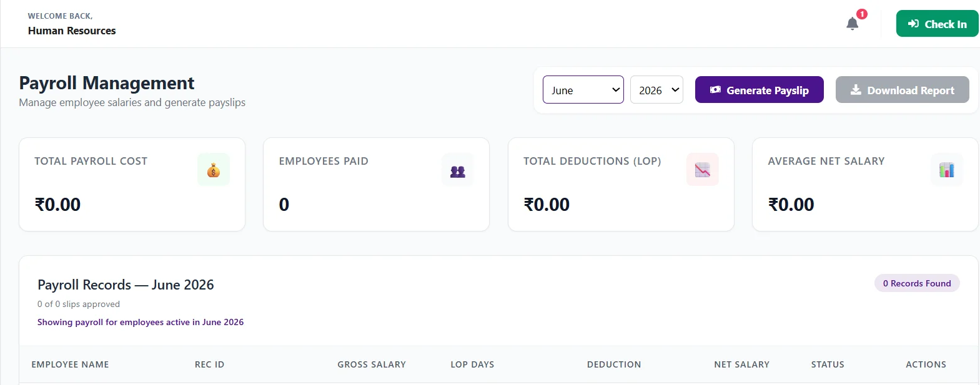Click 'Showing payroll for employees active' note
The width and height of the screenshot is (980, 385).
141,322
